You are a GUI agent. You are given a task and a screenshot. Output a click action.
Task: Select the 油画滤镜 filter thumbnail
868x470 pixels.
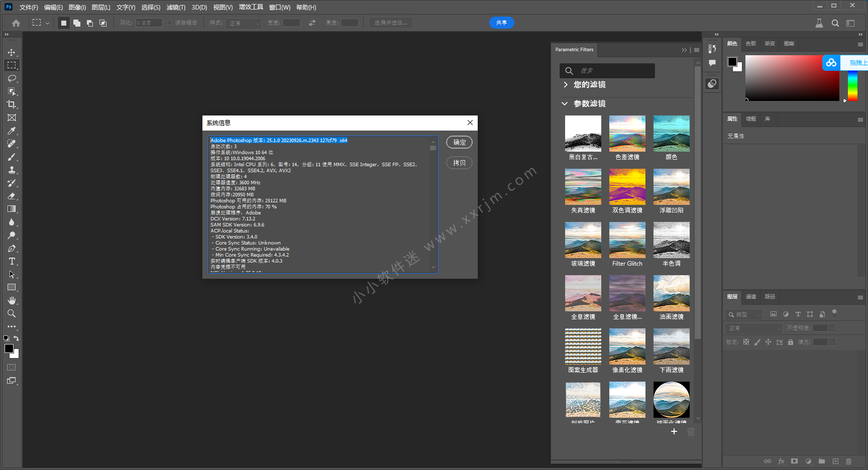tap(672, 293)
